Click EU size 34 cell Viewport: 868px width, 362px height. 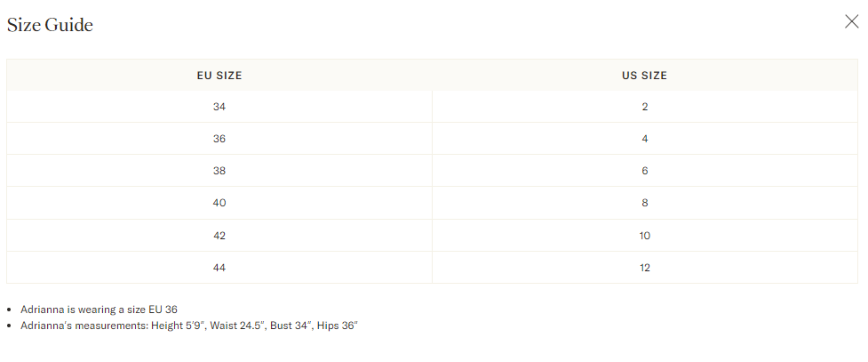219,107
